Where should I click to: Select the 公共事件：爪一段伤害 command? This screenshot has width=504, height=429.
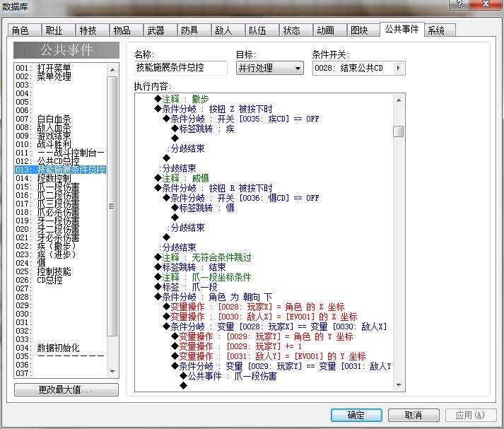point(228,376)
